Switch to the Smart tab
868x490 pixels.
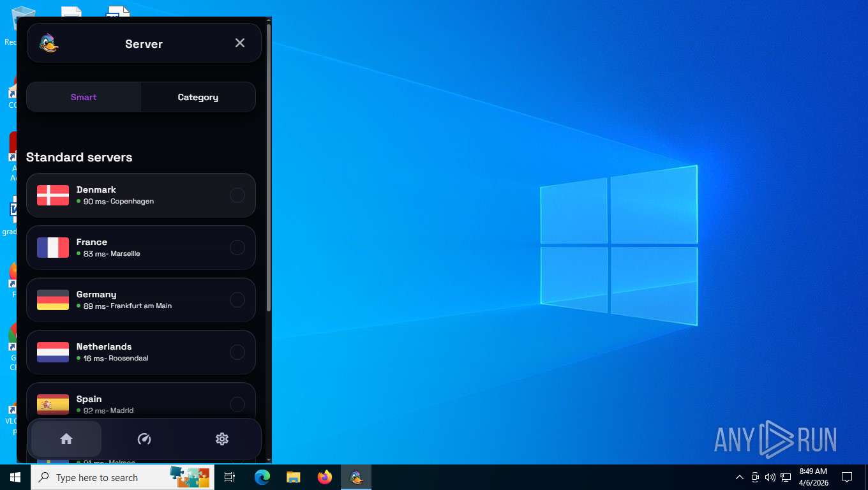84,97
